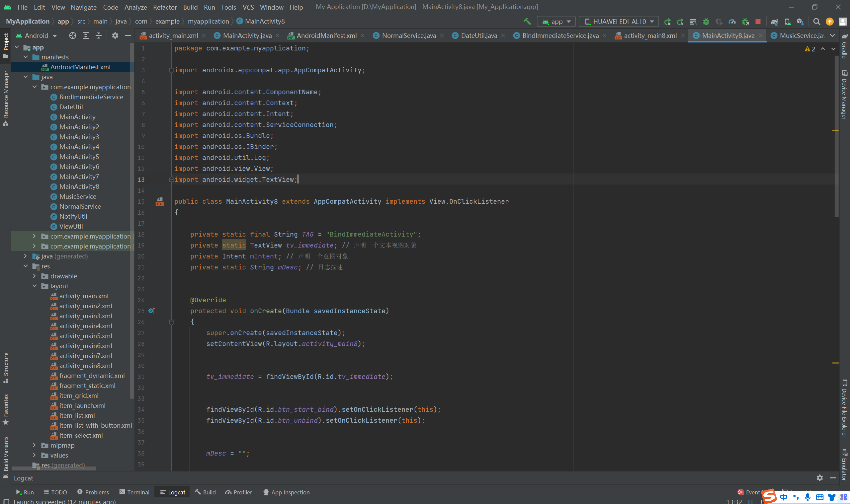
Task: Open the Profile app gauge icon
Action: point(732,22)
